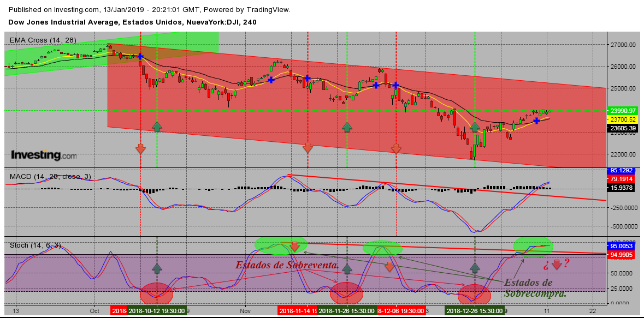Select the 2018-12-26 15:30:00 date marker
Viewport: 644px width, 318px height.
pos(475,311)
